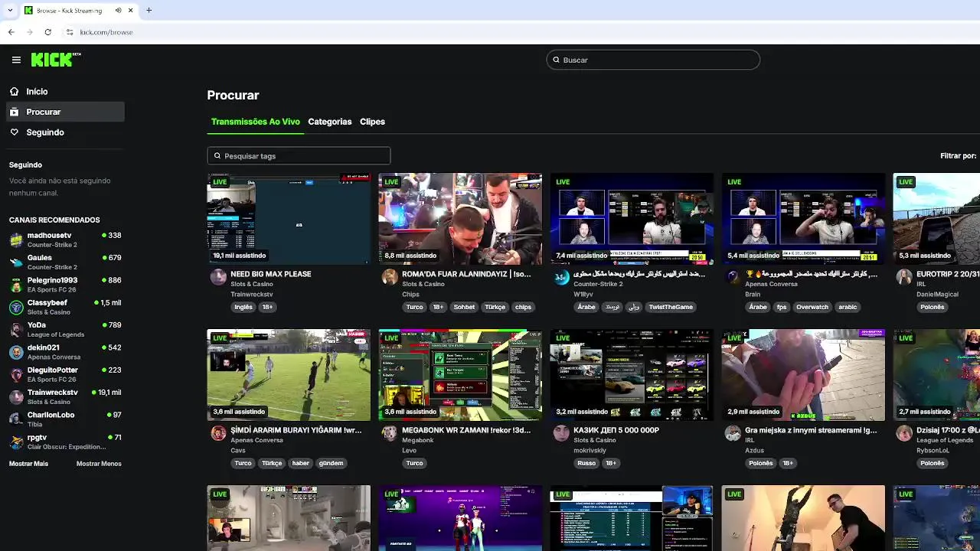Switch to Transmissões Ao Vivo tab
Screen dimensions: 980x551
[255, 122]
